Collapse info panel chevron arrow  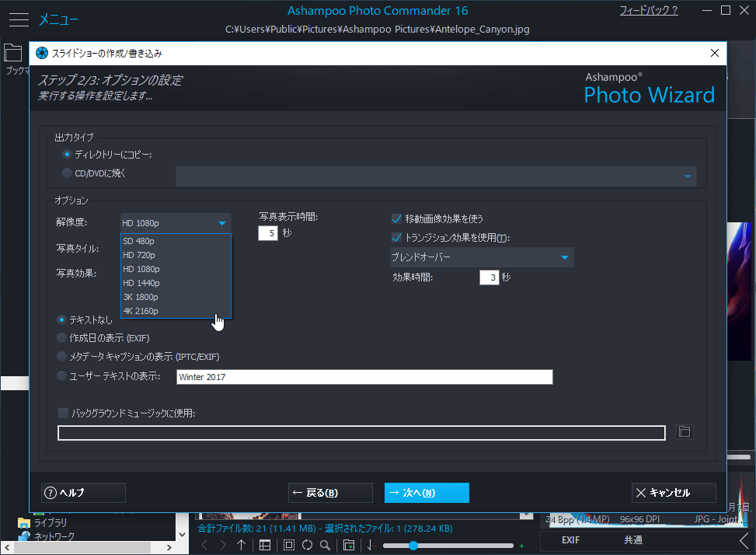click(744, 540)
